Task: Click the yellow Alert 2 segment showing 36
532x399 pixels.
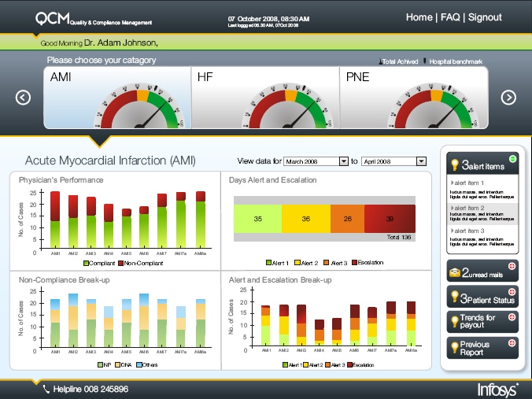Action: tap(306, 219)
